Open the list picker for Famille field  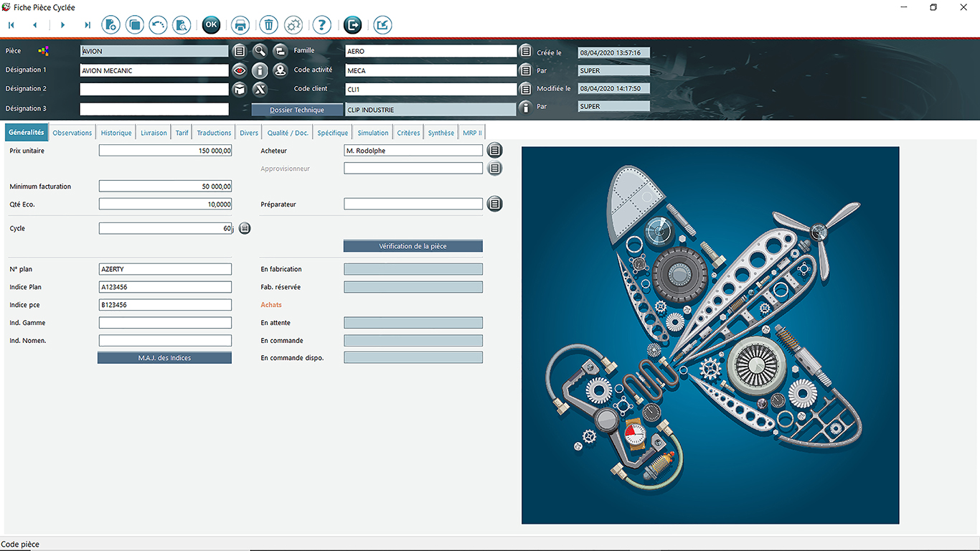tap(526, 51)
